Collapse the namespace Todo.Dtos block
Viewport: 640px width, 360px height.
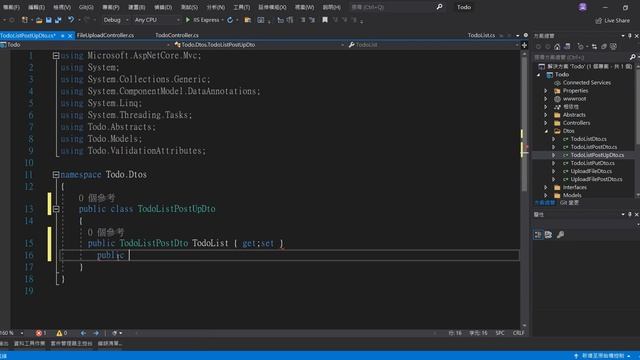[x=56, y=175]
